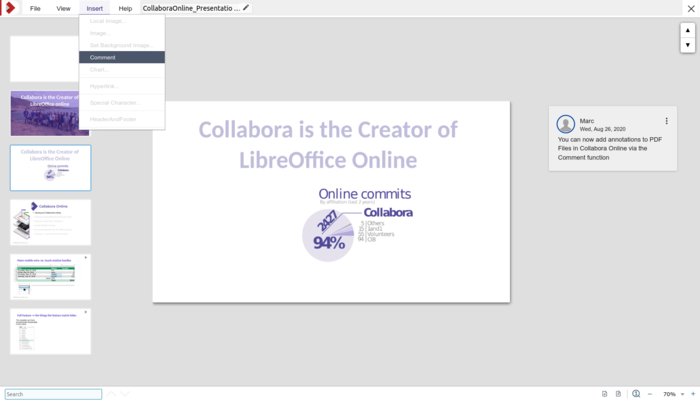This screenshot has width=700, height=402.
Task: Reset zoom with magnifier icon
Action: pyautogui.click(x=636, y=394)
